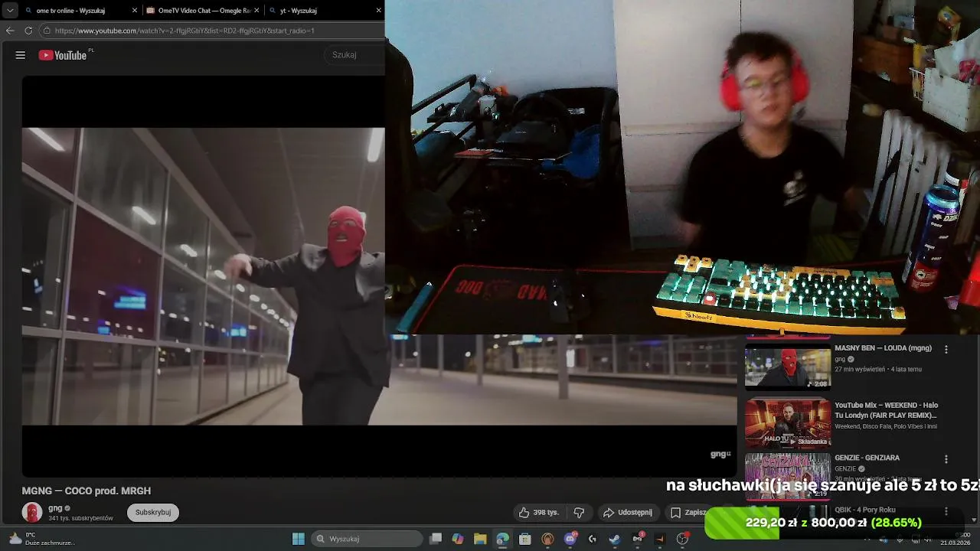Launch Copilot from the taskbar
This screenshot has width=980, height=551.
pyautogui.click(x=458, y=539)
